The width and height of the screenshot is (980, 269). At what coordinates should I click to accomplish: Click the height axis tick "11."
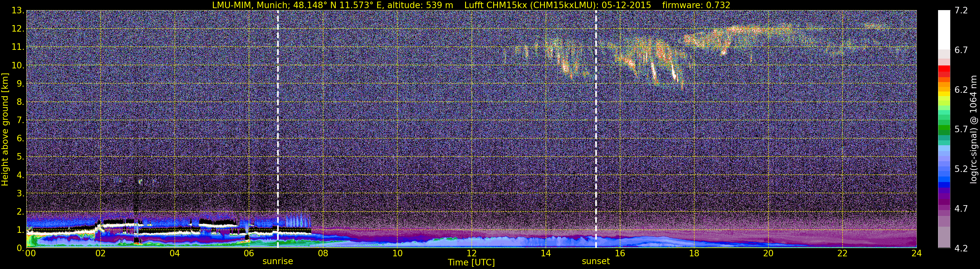(18, 47)
